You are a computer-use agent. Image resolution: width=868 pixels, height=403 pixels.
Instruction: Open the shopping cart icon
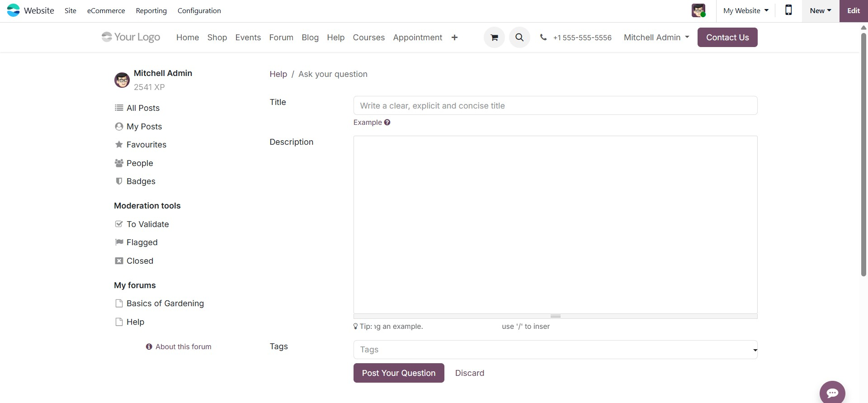tap(494, 38)
